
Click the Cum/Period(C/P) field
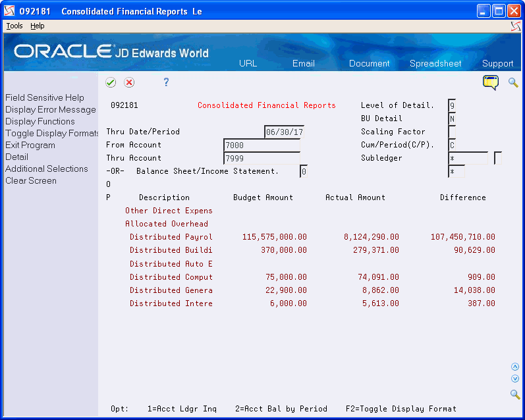click(x=452, y=145)
